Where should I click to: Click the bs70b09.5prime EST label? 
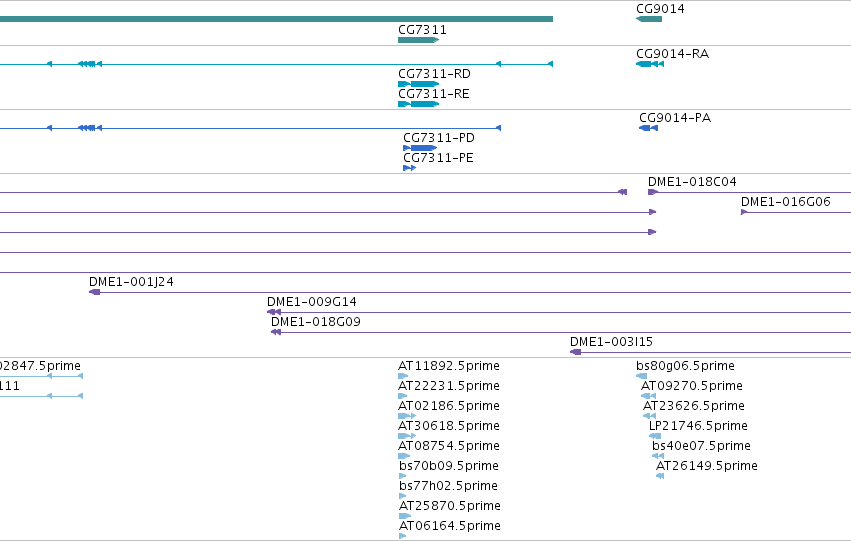click(x=449, y=466)
